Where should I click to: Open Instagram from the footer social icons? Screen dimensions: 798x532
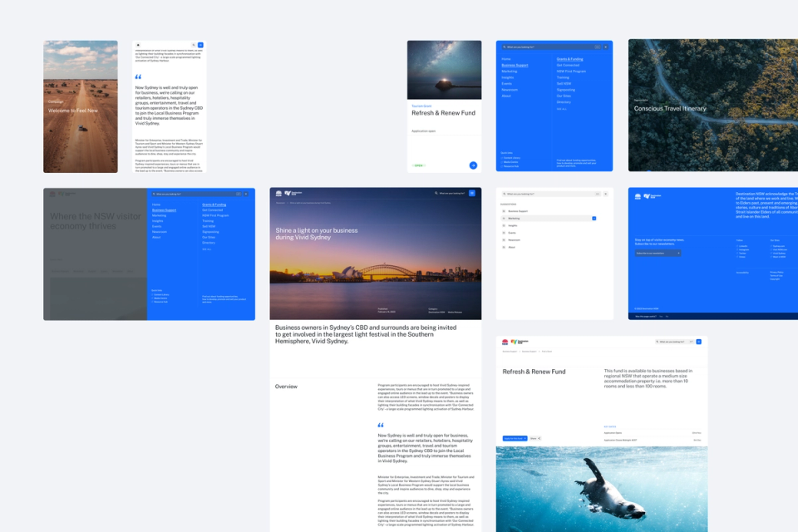(x=741, y=249)
